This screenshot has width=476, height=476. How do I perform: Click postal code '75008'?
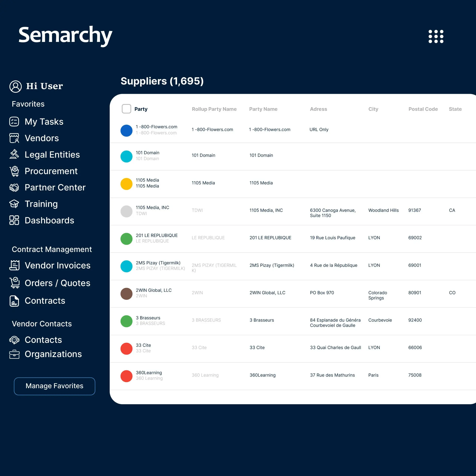pos(415,375)
